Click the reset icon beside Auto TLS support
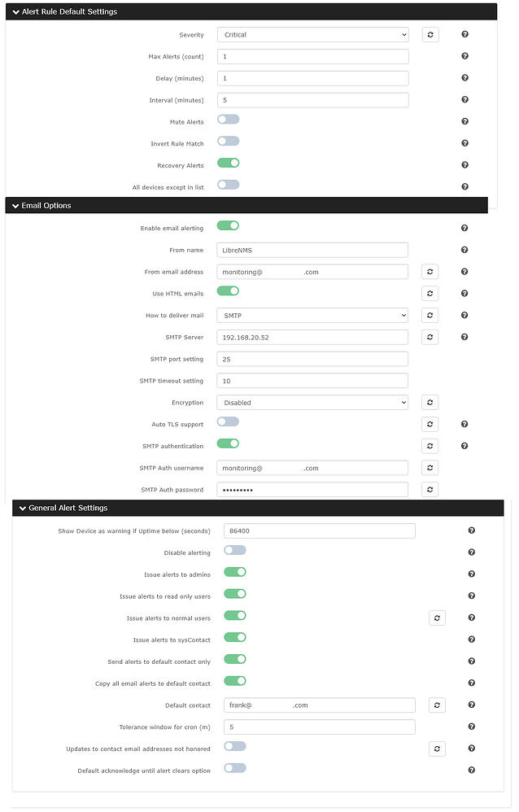The image size is (519, 812). pos(430,423)
